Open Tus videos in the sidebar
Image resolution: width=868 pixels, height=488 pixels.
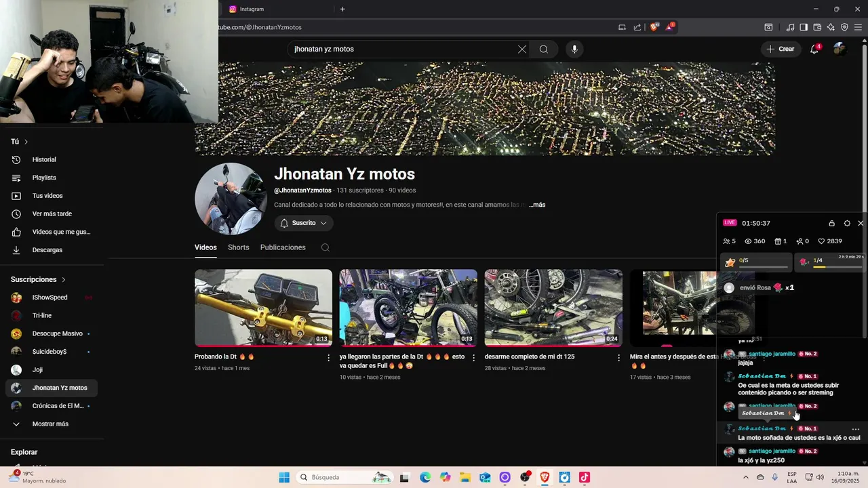tap(52, 196)
